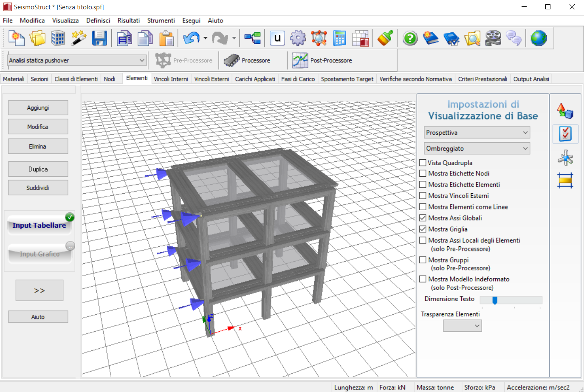Uncheck Mostra Griglia option
The width and height of the screenshot is (584, 392).
click(x=423, y=229)
